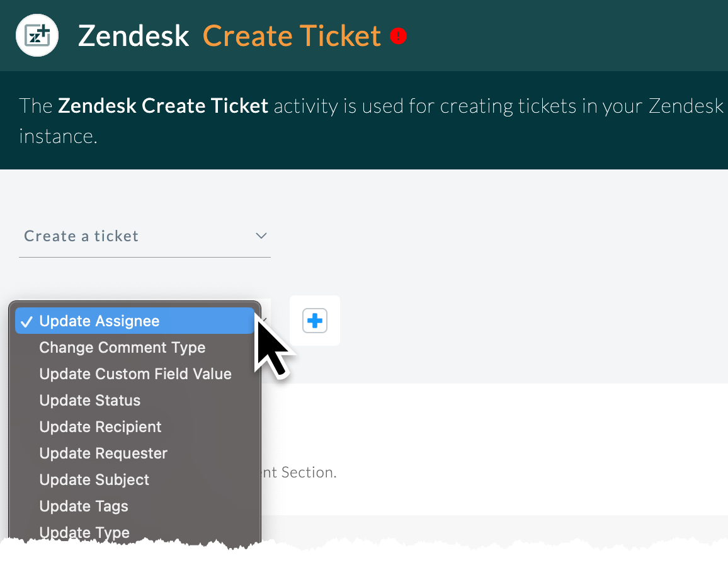This screenshot has height=582, width=728.
Task: Select Update Custom Field Value option
Action: (x=135, y=374)
